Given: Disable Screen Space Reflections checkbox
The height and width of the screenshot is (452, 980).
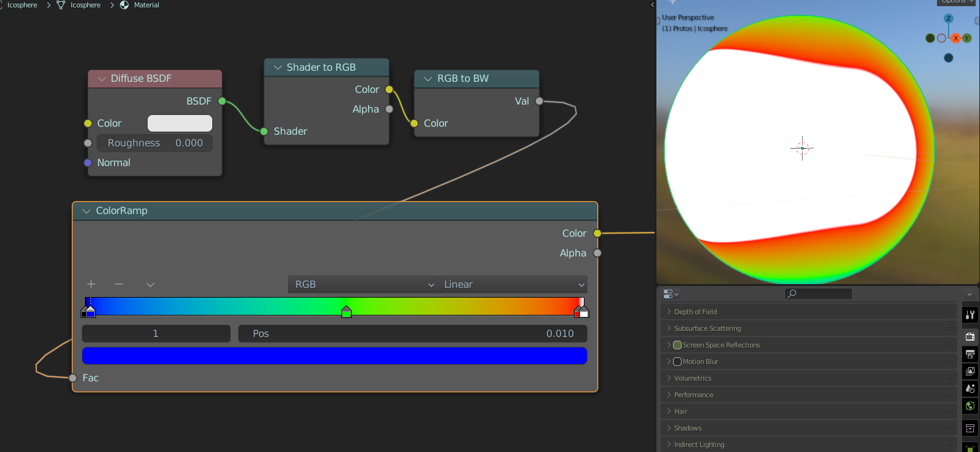Looking at the screenshot, I should (x=677, y=345).
